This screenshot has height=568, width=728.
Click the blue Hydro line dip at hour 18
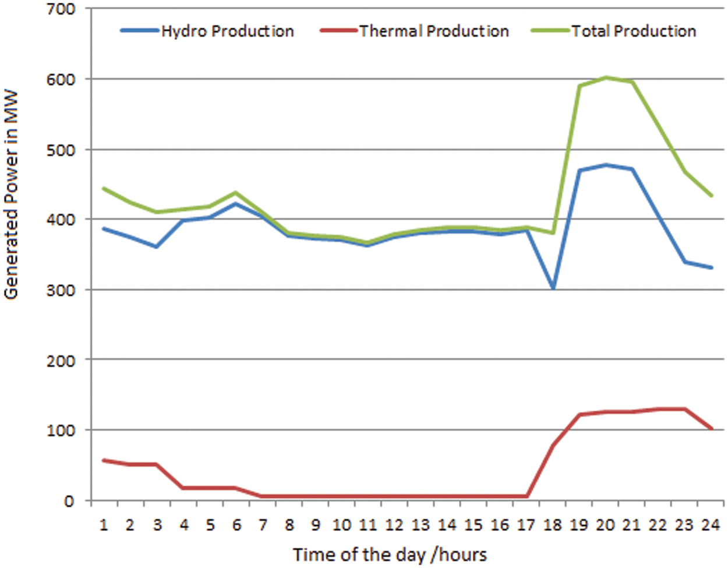pos(553,288)
